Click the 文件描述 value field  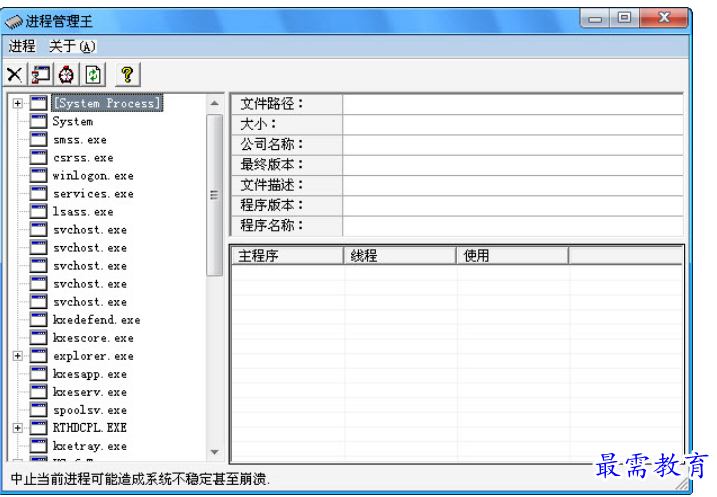513,185
